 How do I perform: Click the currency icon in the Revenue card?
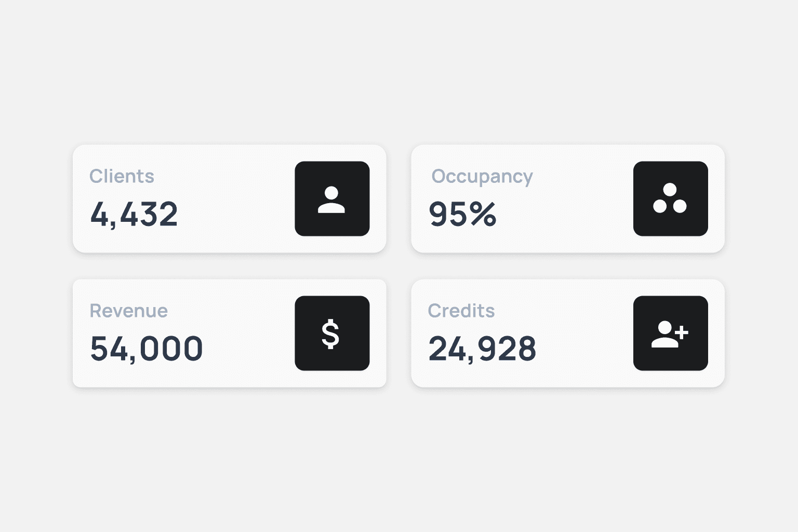pos(332,333)
